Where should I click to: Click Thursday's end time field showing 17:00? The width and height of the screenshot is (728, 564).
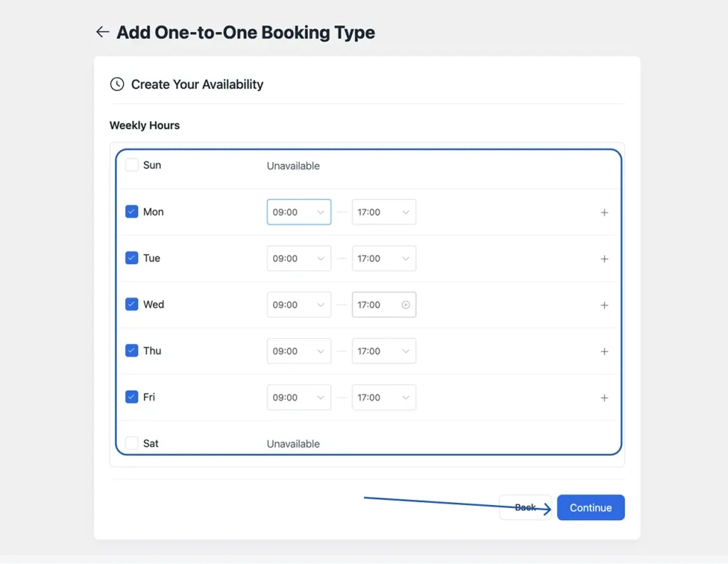tap(384, 351)
